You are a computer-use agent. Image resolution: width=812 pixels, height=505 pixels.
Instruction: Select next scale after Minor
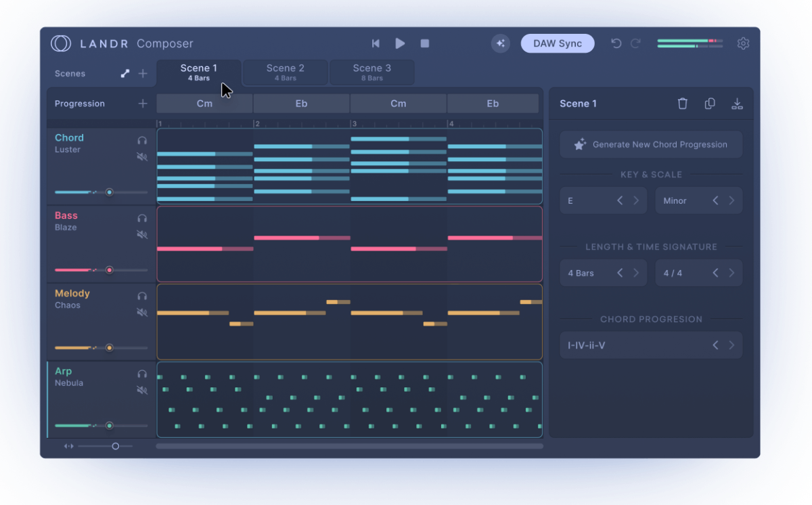pos(731,200)
